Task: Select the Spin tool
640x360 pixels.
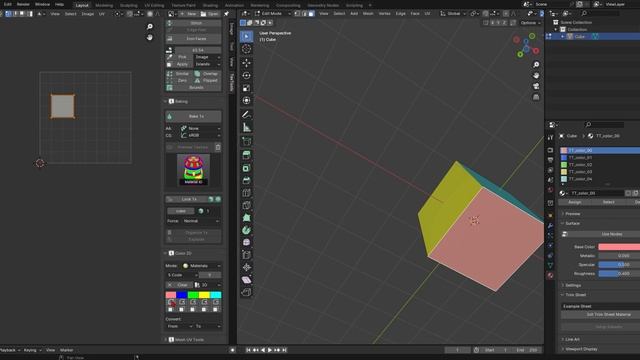Action: [x=246, y=230]
